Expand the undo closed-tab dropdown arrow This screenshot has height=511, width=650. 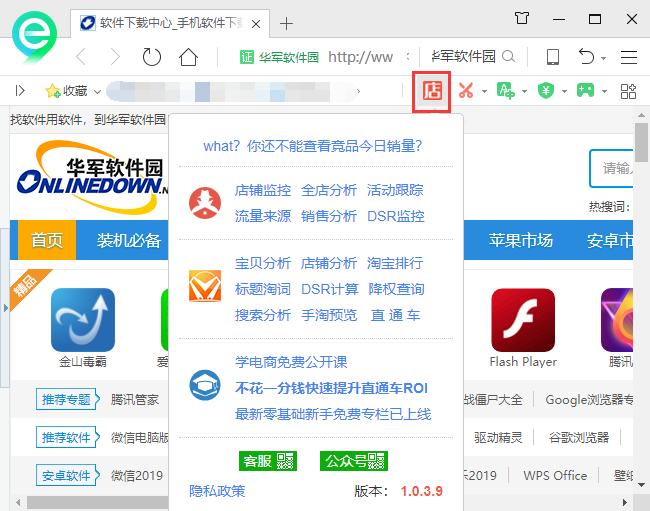click(605, 58)
